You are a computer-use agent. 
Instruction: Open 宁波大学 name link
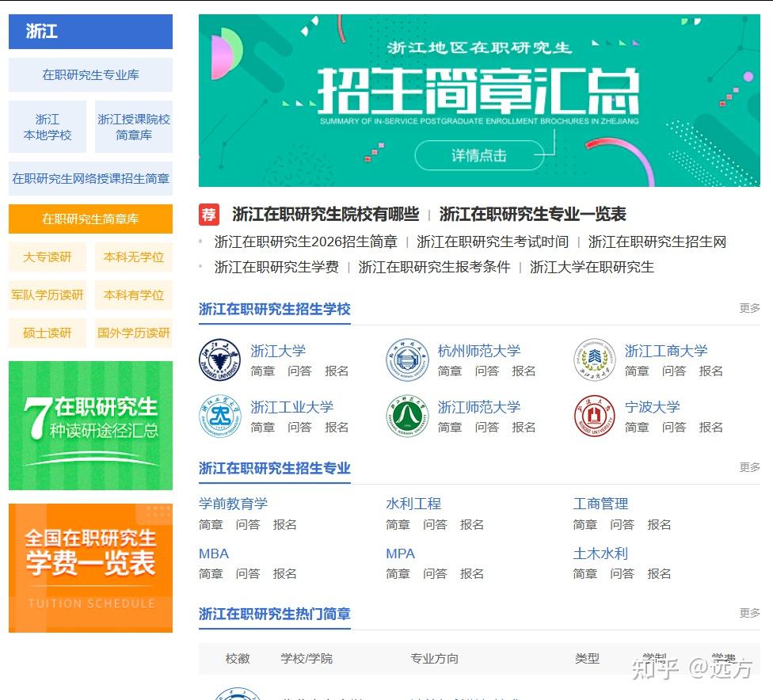click(653, 407)
